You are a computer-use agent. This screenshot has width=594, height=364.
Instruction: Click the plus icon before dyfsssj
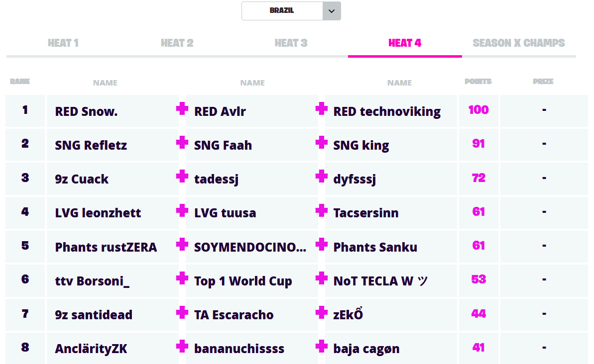tap(322, 177)
